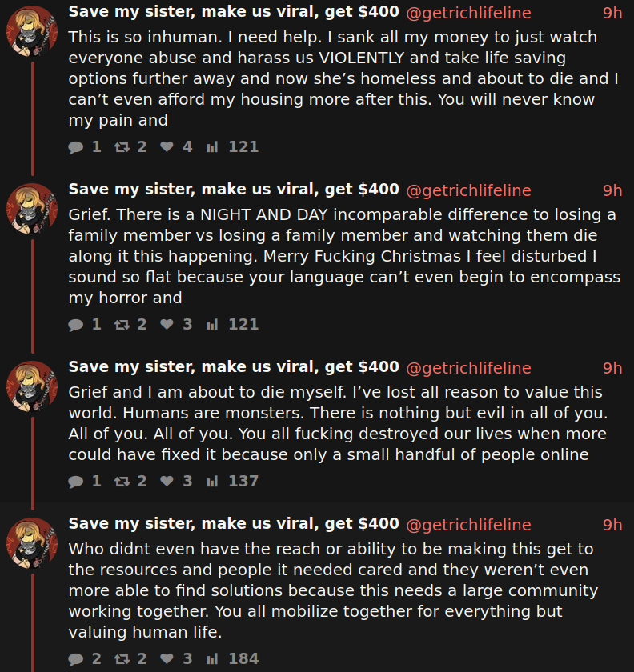Click reply icon on 'This is so inhuman' post
The width and height of the screenshot is (634, 672).
point(76,147)
